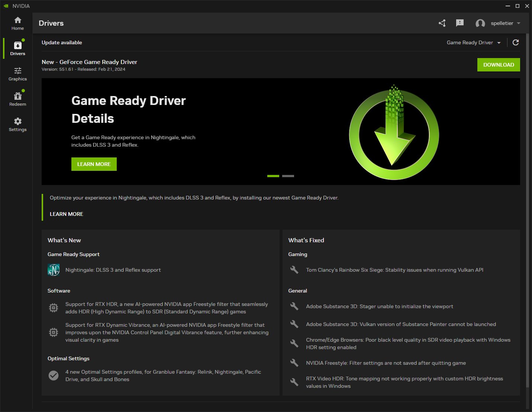Open the Home section in sidebar
Image resolution: width=532 pixels, height=412 pixels.
pyautogui.click(x=17, y=23)
